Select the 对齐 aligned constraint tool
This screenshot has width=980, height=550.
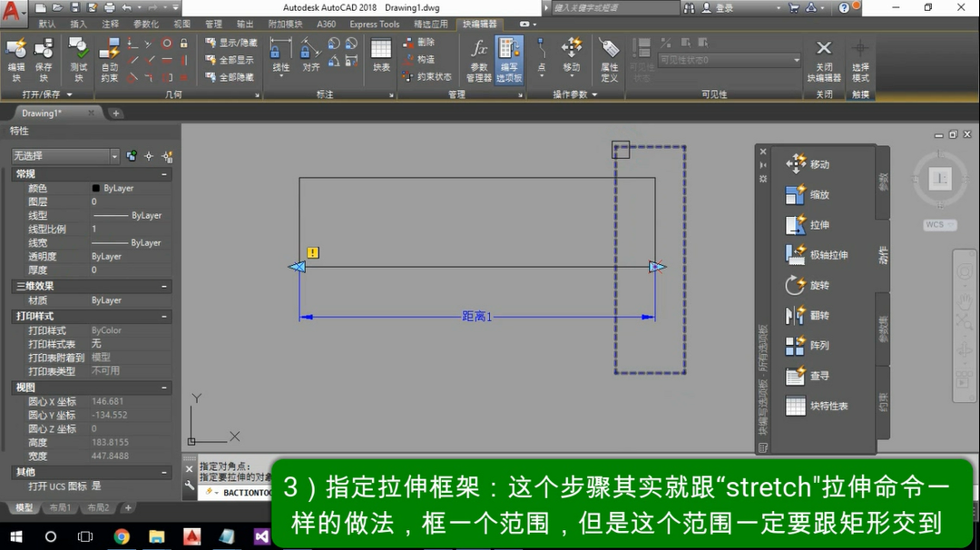point(310,55)
